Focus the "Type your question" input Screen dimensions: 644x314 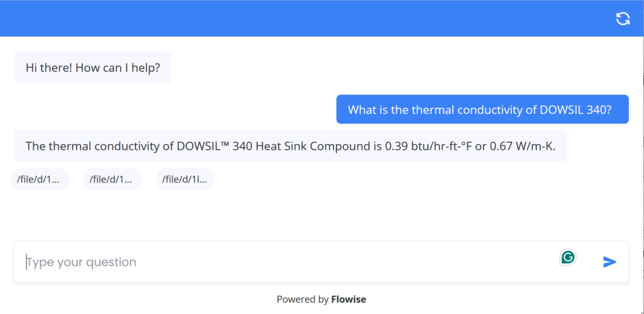click(283, 262)
